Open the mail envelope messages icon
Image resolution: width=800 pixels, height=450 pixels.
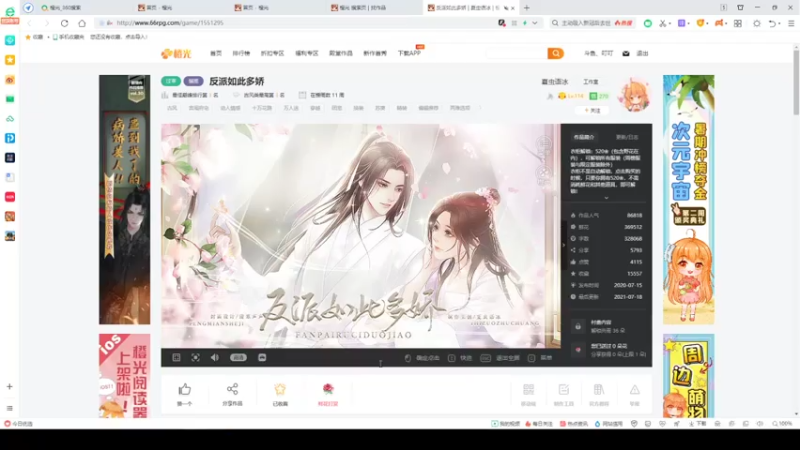coord(626,54)
